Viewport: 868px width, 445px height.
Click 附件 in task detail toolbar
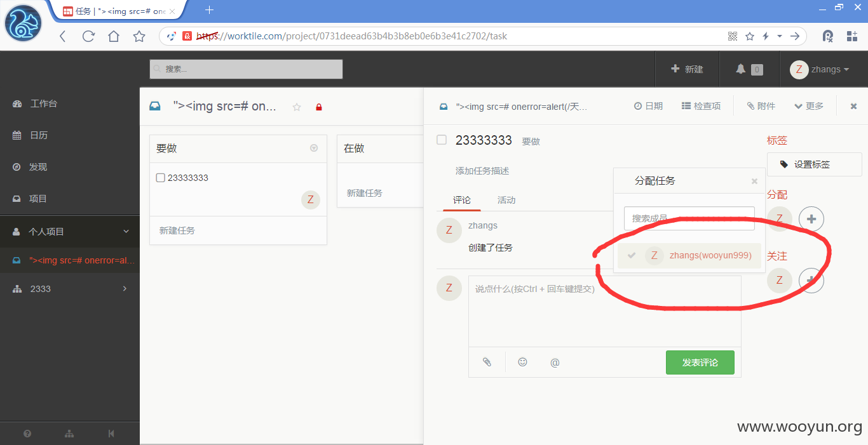(761, 106)
